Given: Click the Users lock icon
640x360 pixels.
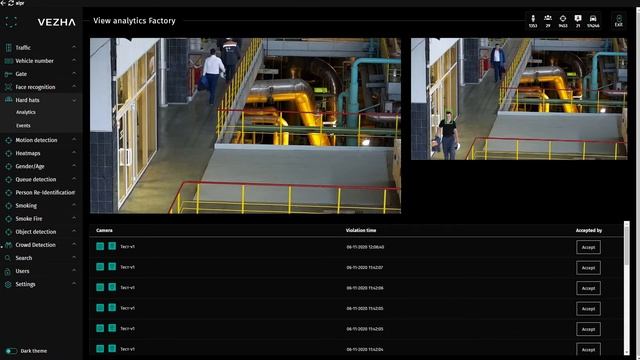Looking at the screenshot, I should click(8, 271).
